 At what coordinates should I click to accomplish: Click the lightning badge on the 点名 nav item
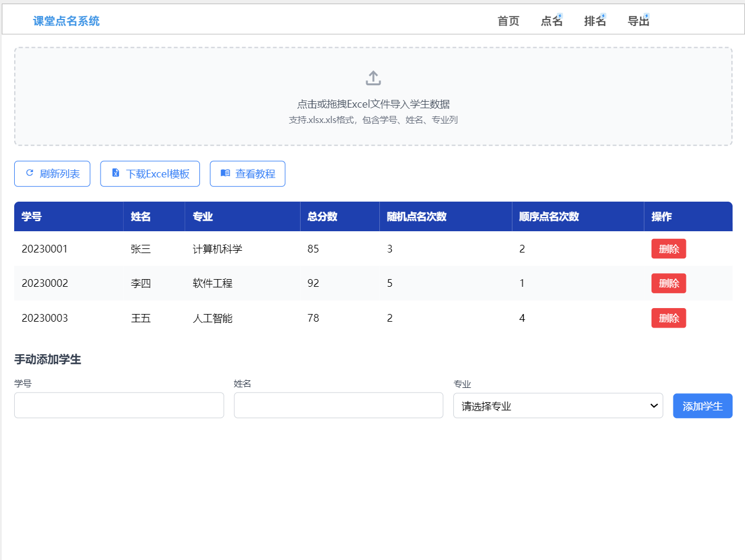[x=559, y=15]
